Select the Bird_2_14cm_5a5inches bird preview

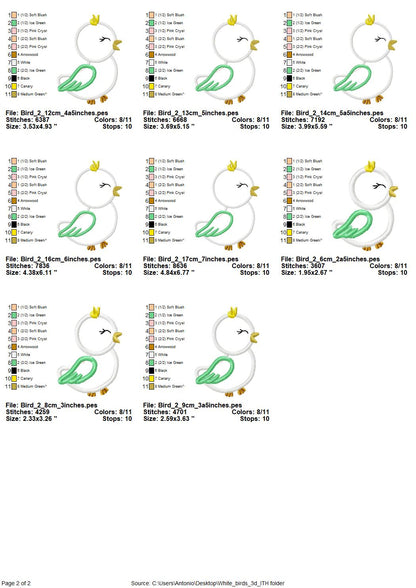(365, 59)
